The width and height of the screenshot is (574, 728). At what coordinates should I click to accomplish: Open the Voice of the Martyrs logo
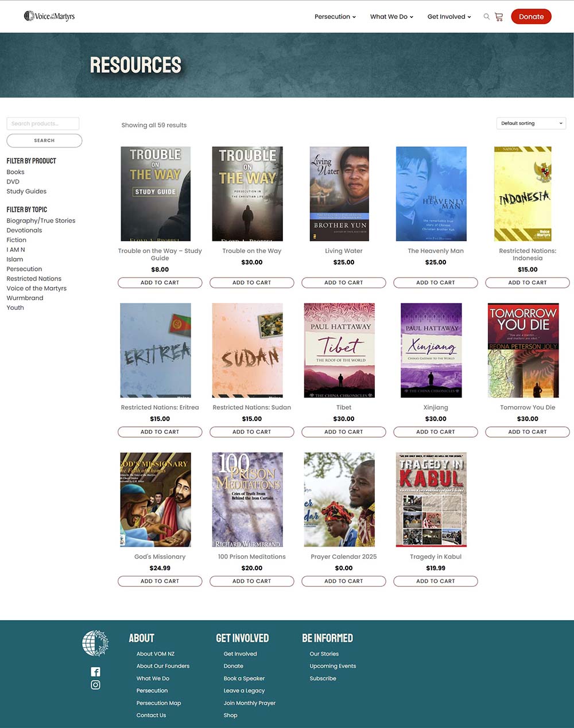(49, 16)
